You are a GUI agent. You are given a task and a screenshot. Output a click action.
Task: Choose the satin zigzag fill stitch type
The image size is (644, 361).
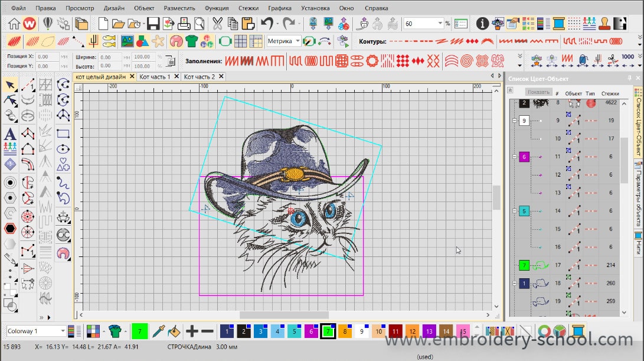point(231,61)
